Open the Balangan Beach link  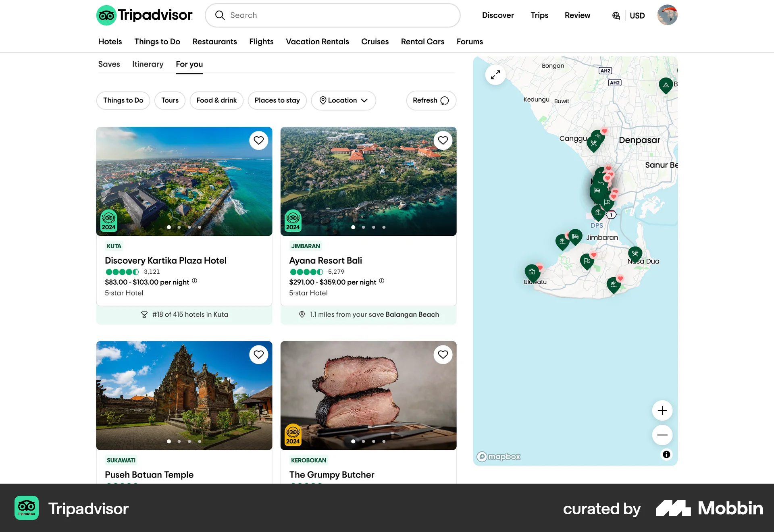[x=412, y=314]
